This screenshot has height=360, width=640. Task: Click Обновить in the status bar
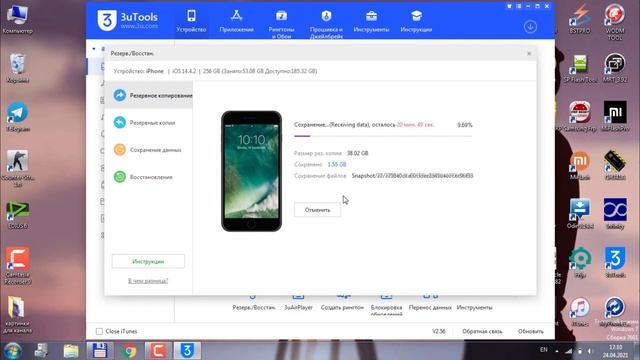pos(531,331)
